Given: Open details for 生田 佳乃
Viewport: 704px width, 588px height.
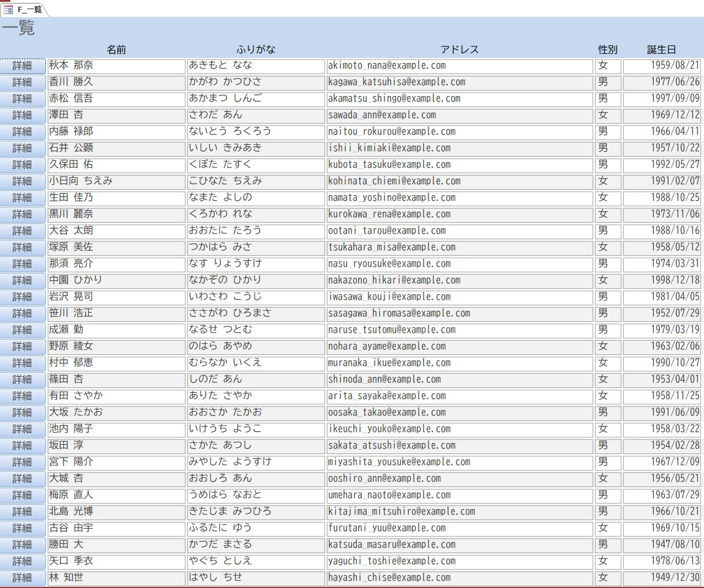Looking at the screenshot, I should click(23, 198).
